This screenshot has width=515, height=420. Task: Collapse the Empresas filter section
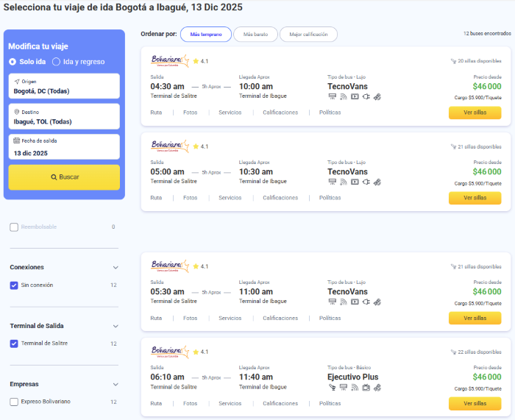115,384
